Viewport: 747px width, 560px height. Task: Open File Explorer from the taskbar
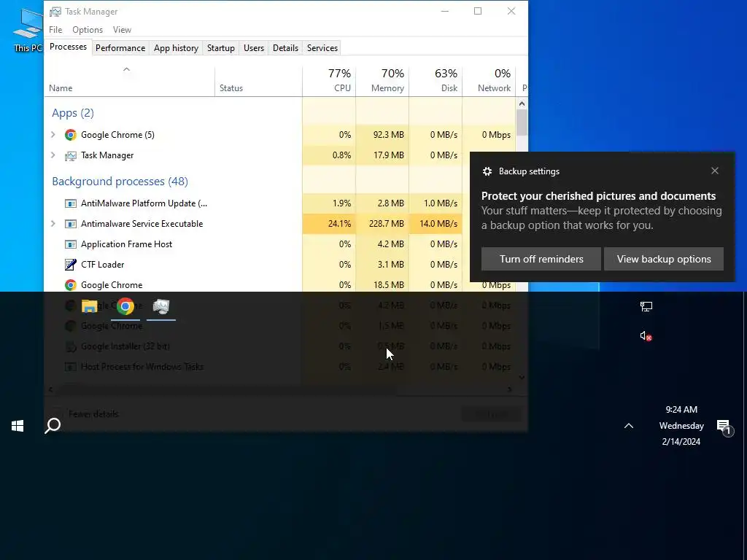[x=89, y=306]
